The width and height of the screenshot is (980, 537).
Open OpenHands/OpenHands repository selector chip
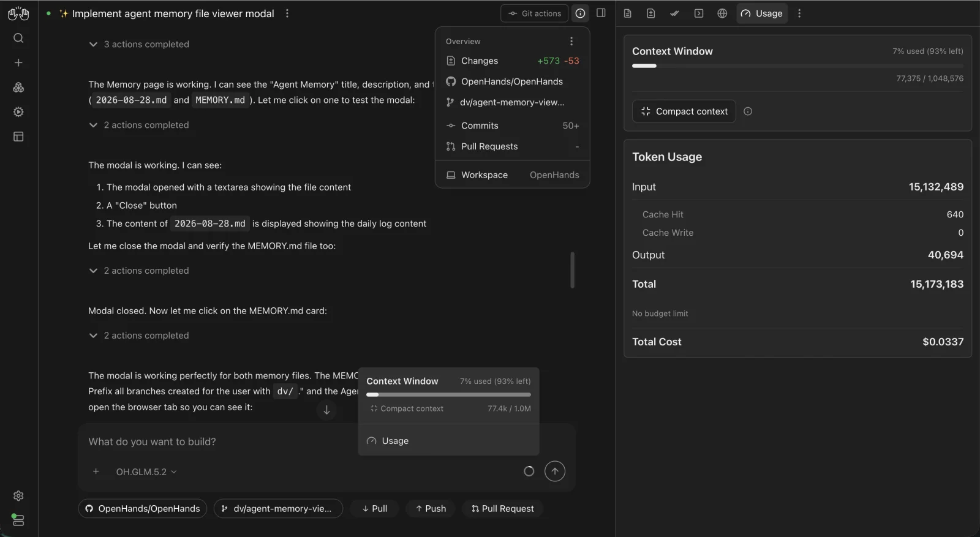pos(143,509)
